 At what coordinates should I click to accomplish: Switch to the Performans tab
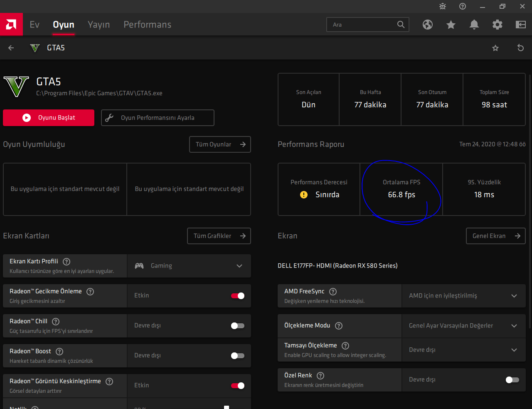[x=148, y=25]
